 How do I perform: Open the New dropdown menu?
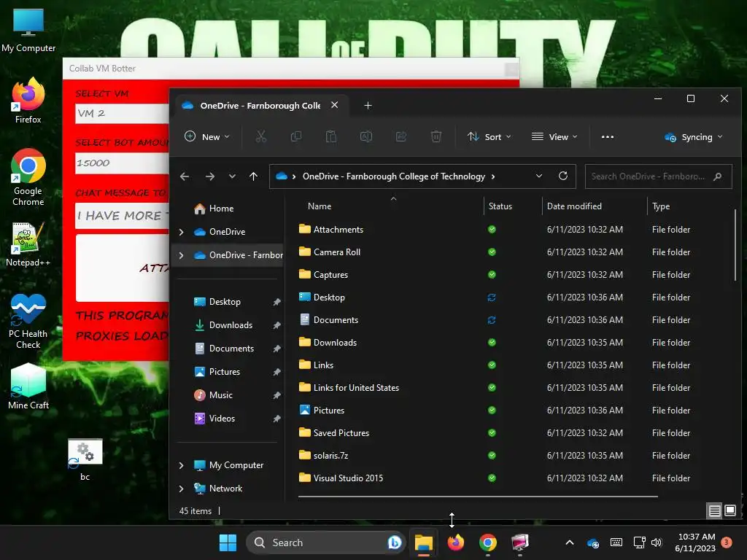click(206, 136)
